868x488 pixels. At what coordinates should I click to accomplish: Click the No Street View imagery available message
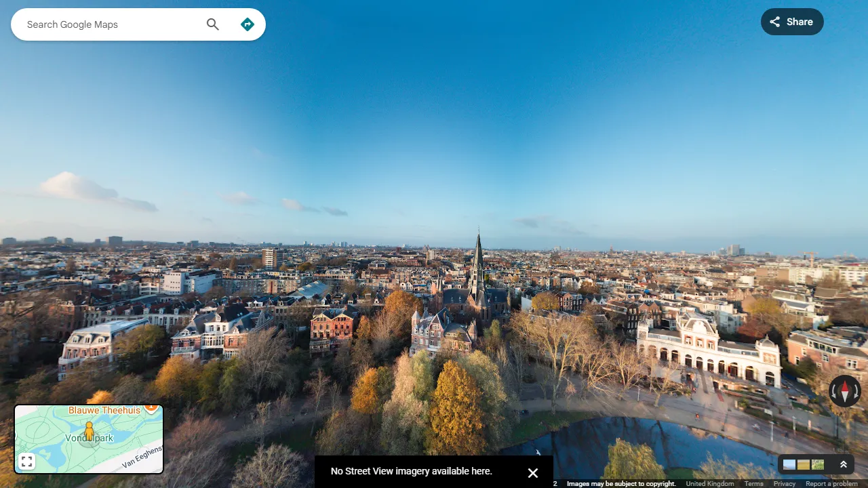(x=411, y=471)
